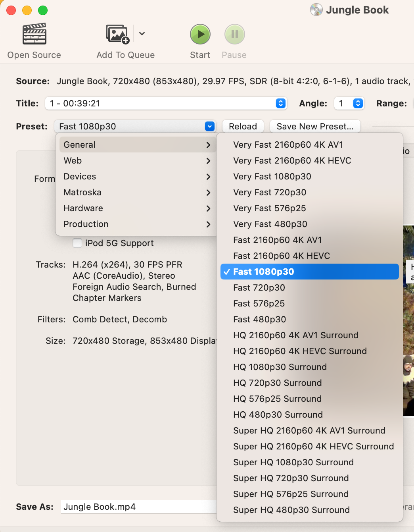Expand the Hardware preset category

(x=137, y=208)
